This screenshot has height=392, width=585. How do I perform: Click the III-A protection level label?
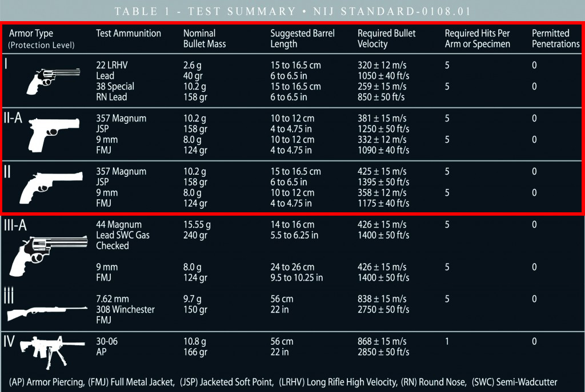(x=15, y=225)
